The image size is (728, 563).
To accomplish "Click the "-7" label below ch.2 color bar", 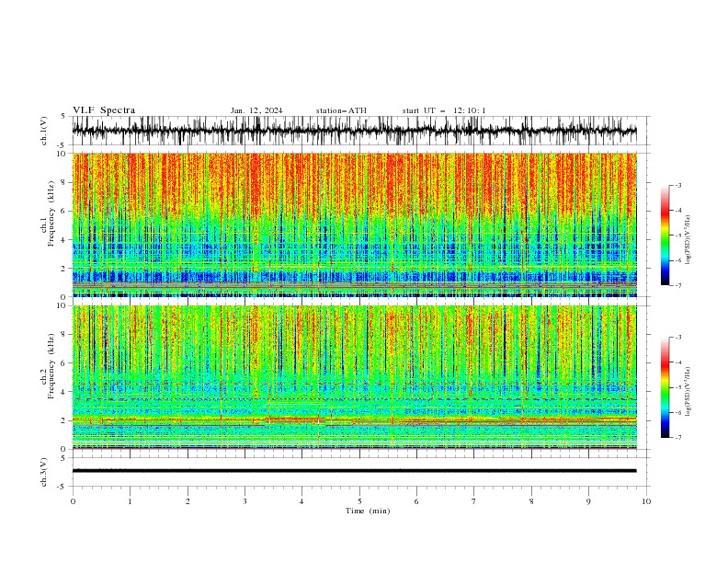I will tap(677, 438).
